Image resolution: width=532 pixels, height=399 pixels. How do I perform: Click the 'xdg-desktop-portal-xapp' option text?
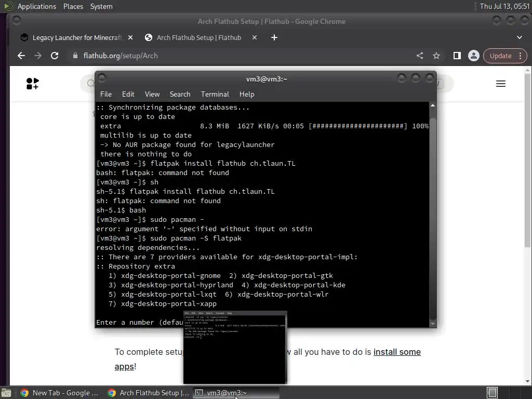169,303
